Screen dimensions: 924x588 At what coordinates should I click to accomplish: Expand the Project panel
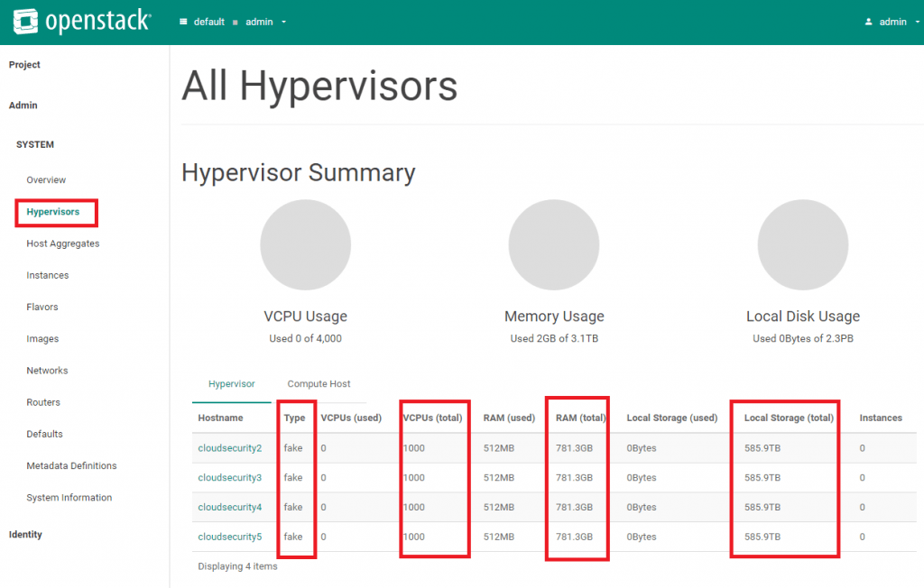[24, 65]
